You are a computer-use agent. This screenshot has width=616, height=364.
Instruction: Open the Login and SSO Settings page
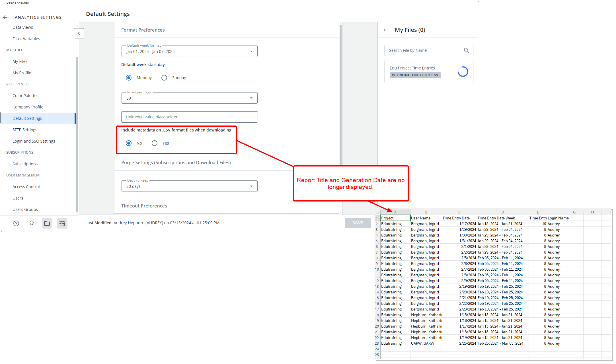34,141
